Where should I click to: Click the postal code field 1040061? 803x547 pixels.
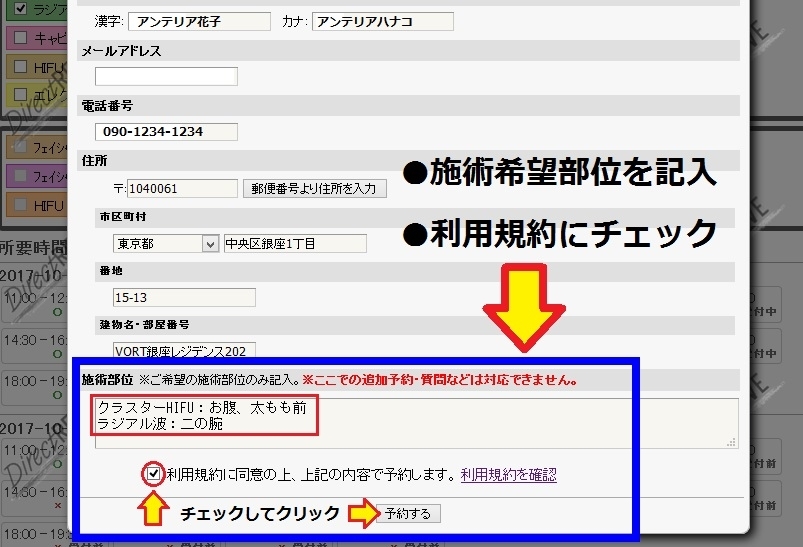click(x=182, y=188)
